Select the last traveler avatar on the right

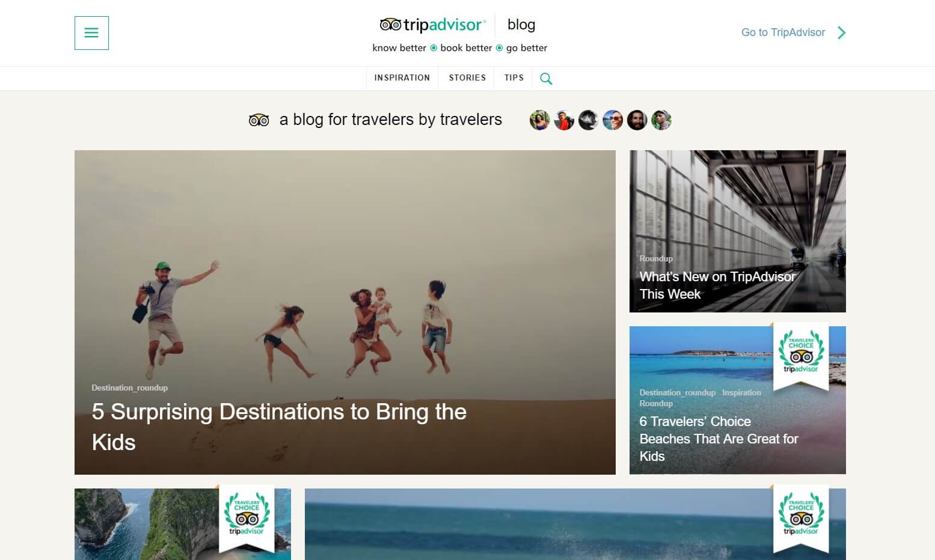[x=661, y=120]
